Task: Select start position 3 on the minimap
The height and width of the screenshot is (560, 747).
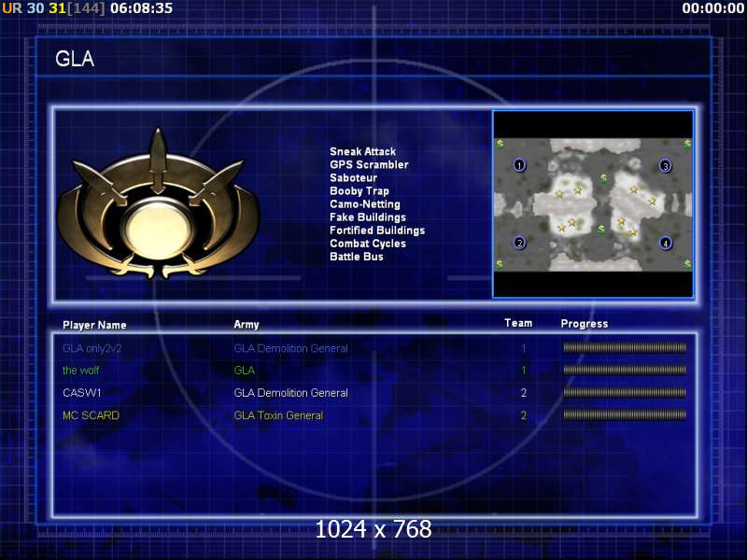Action: pyautogui.click(x=666, y=166)
